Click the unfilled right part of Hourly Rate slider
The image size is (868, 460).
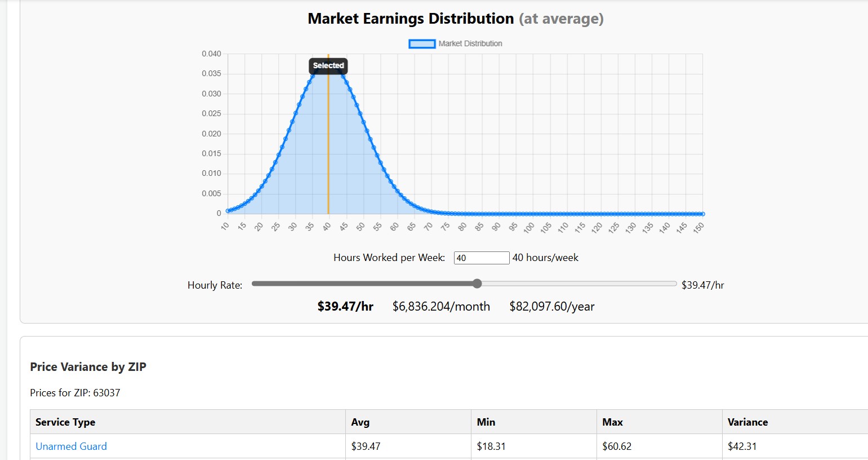pyautogui.click(x=580, y=284)
